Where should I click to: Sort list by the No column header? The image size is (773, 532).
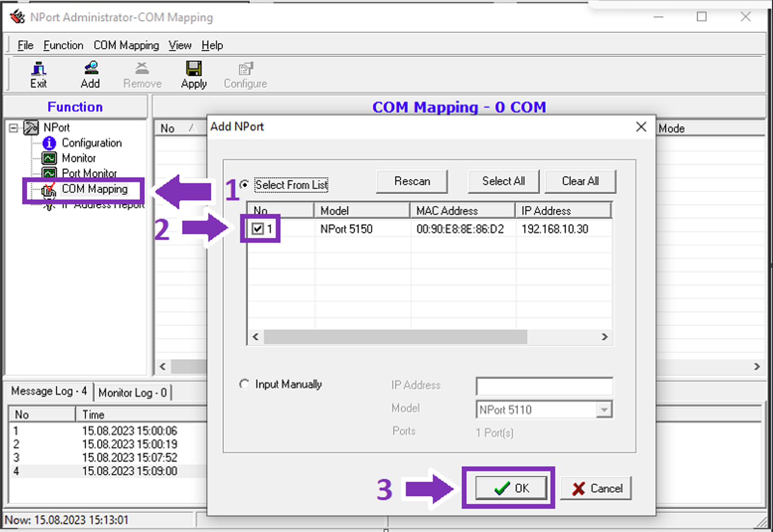pyautogui.click(x=280, y=210)
